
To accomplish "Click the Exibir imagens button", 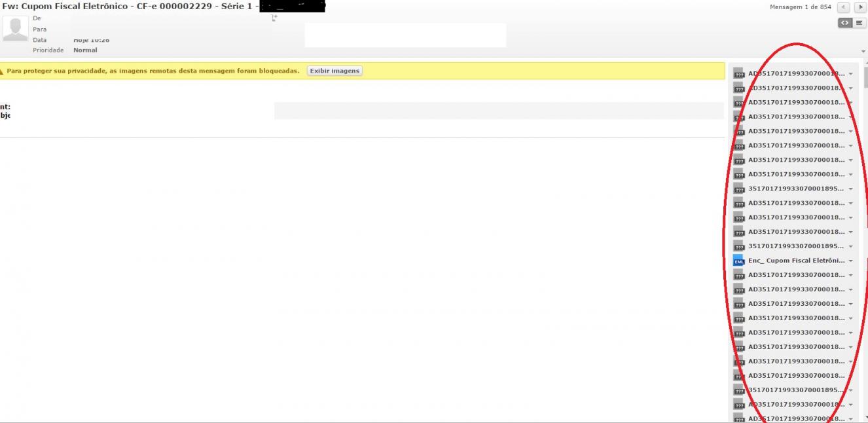I will click(335, 71).
